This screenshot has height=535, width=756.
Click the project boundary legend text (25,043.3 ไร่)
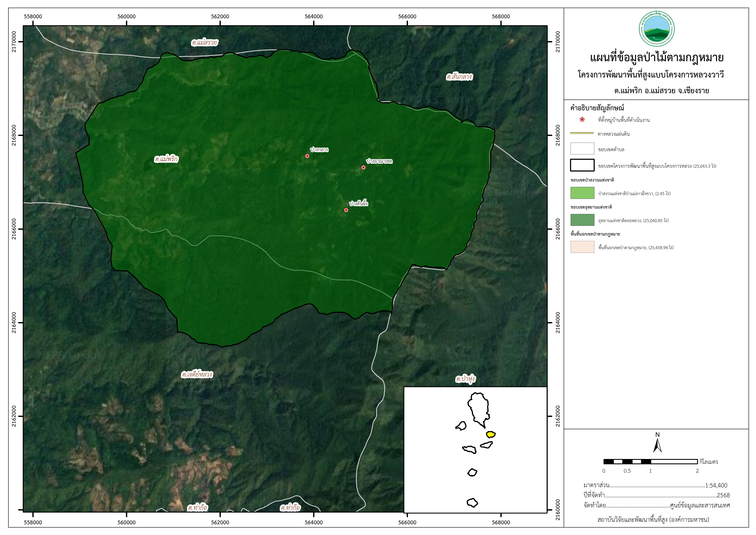[x=657, y=166]
